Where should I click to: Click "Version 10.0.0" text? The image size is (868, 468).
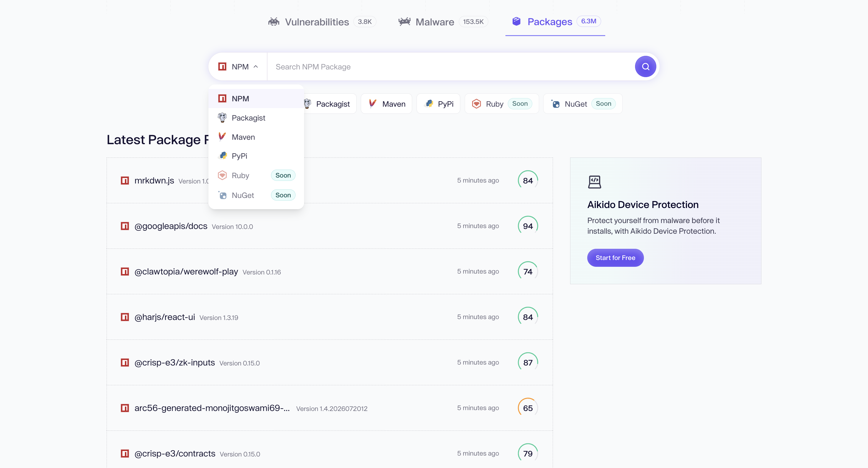232,227
